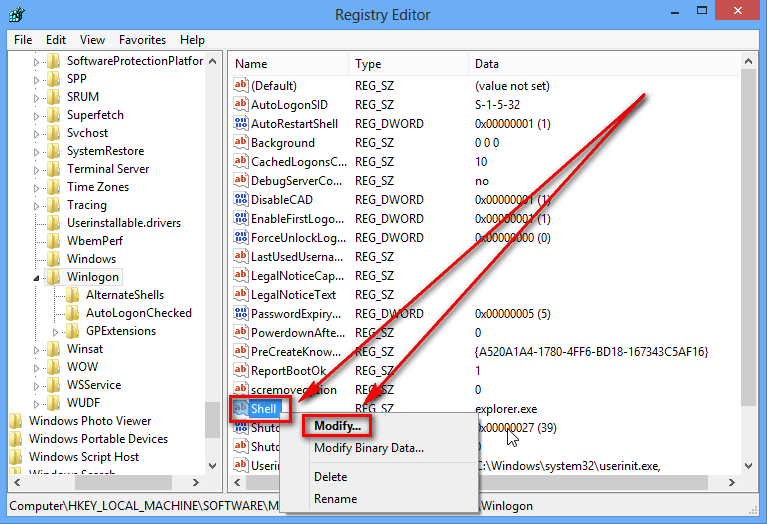
Task: Select the Windows Portable Devices key
Action: point(98,438)
